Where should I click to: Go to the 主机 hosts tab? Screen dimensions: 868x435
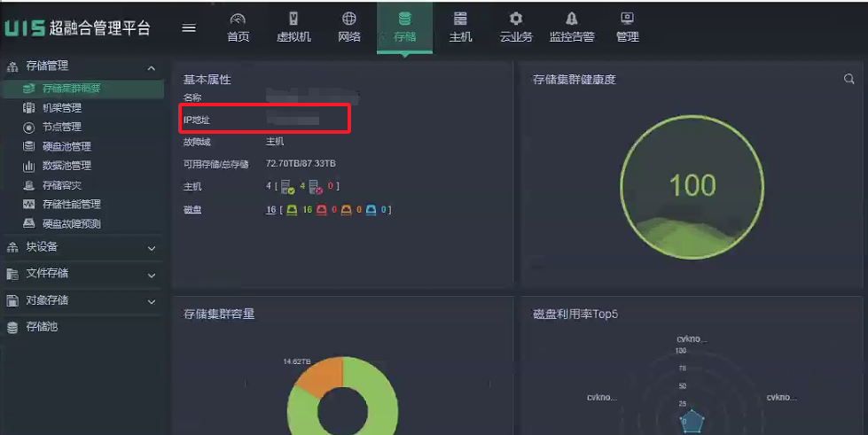pos(460,27)
